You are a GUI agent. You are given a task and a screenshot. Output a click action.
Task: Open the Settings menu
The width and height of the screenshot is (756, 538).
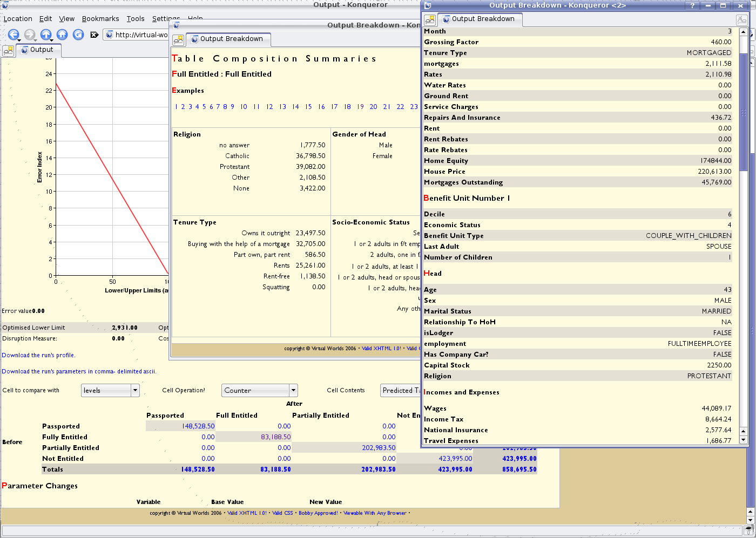pyautogui.click(x=166, y=18)
